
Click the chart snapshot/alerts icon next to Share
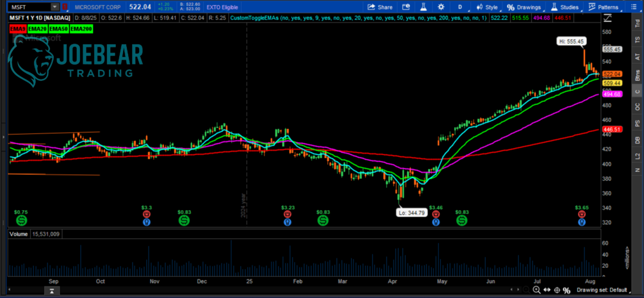[x=406, y=7]
